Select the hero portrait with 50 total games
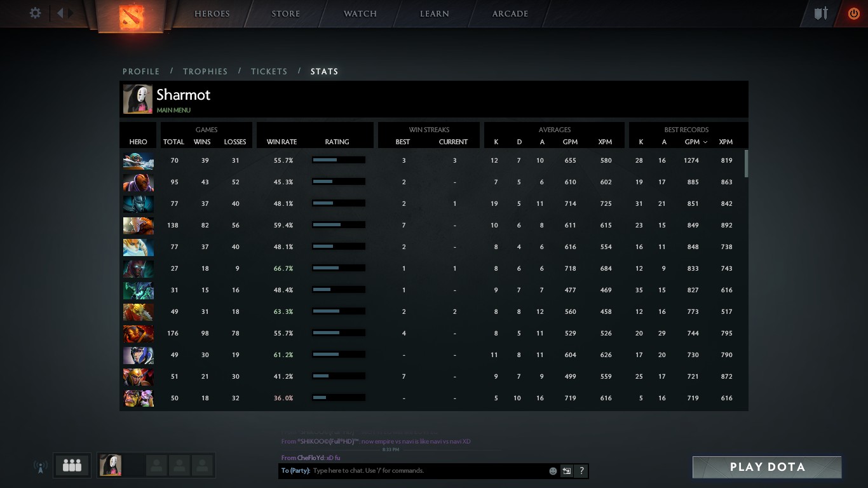 138,398
